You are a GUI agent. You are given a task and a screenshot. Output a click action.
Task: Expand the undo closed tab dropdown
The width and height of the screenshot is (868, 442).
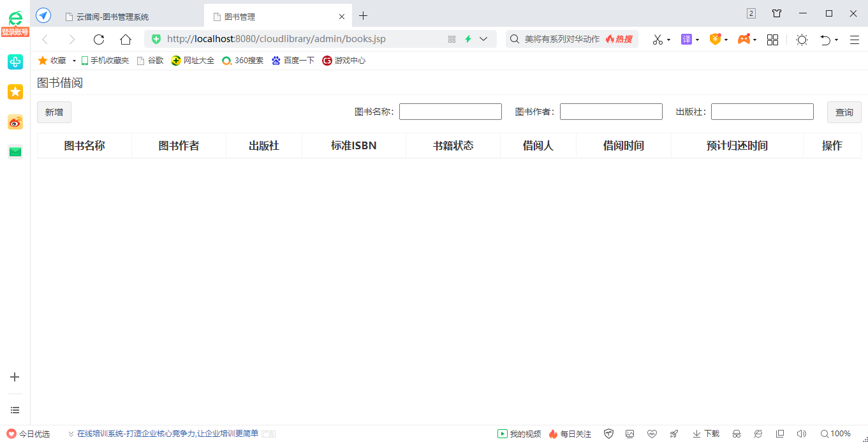pyautogui.click(x=836, y=40)
